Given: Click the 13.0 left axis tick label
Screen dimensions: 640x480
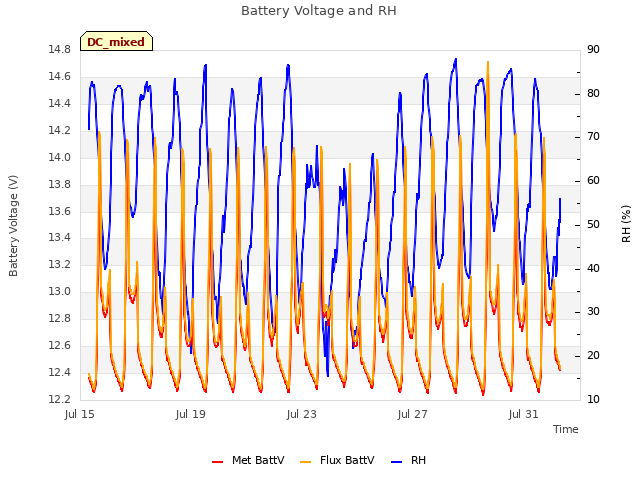Looking at the screenshot, I should tap(60, 291).
